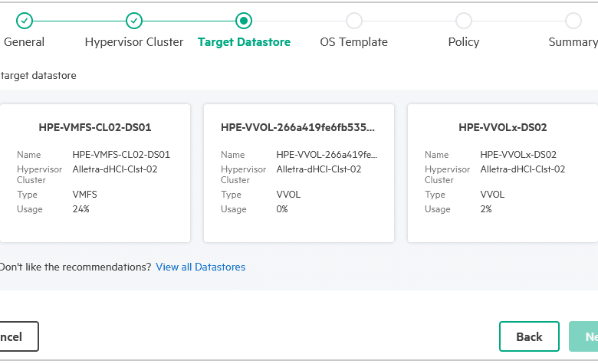
Task: Click the HPE-VVOLx-DS02 card title
Action: click(x=503, y=127)
